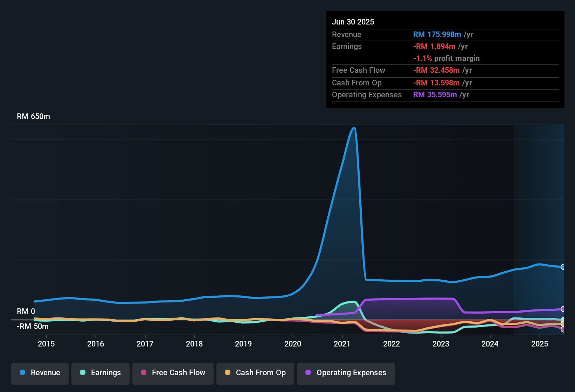Click the -RM 1.894m earnings value

434,46
